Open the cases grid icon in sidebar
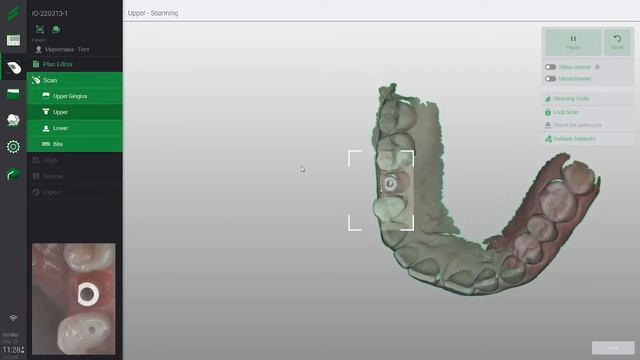This screenshot has height=360, width=640. coord(13,40)
